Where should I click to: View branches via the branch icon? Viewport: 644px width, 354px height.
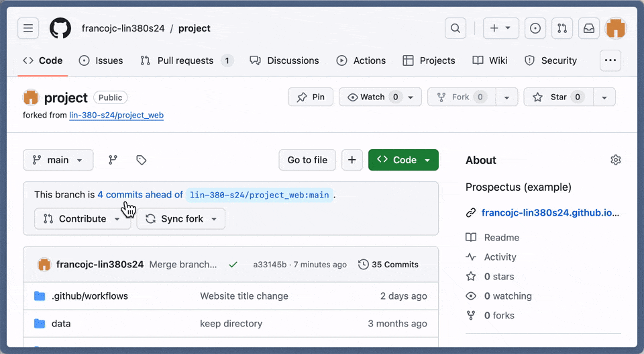113,160
